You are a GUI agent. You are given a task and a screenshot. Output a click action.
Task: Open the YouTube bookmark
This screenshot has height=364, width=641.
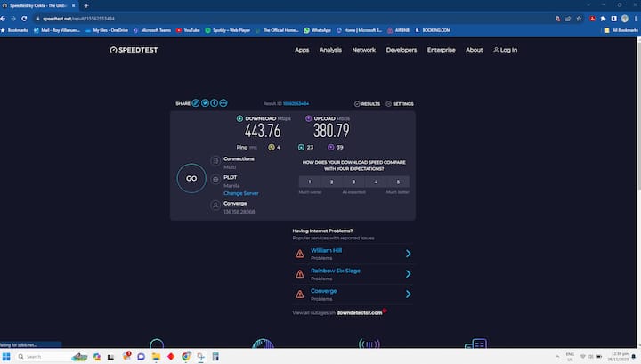tap(188, 30)
